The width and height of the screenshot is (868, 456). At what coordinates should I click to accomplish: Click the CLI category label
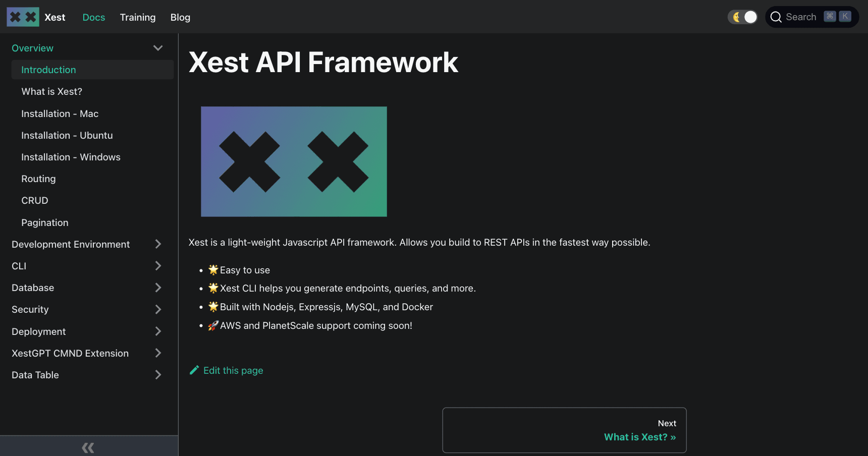coord(19,266)
